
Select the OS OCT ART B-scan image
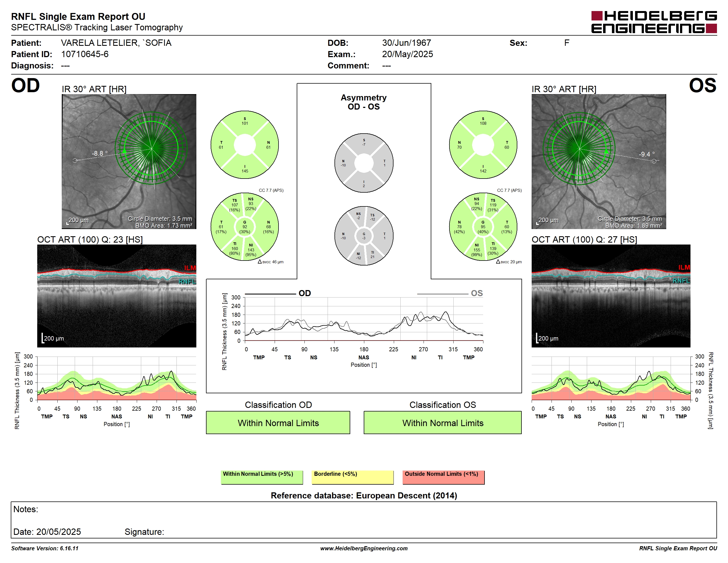click(611, 296)
